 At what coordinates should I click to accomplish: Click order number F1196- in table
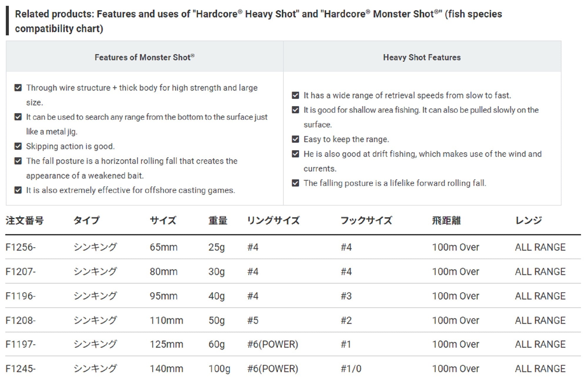pos(21,296)
